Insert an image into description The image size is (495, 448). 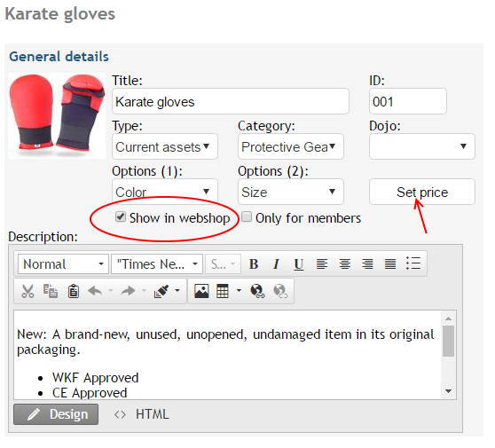(201, 291)
